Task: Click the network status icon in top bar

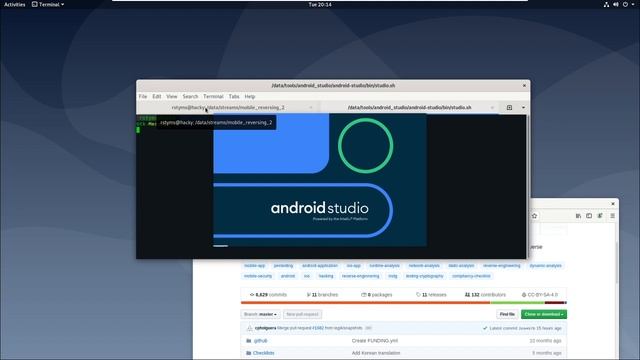Action: click(606, 4)
